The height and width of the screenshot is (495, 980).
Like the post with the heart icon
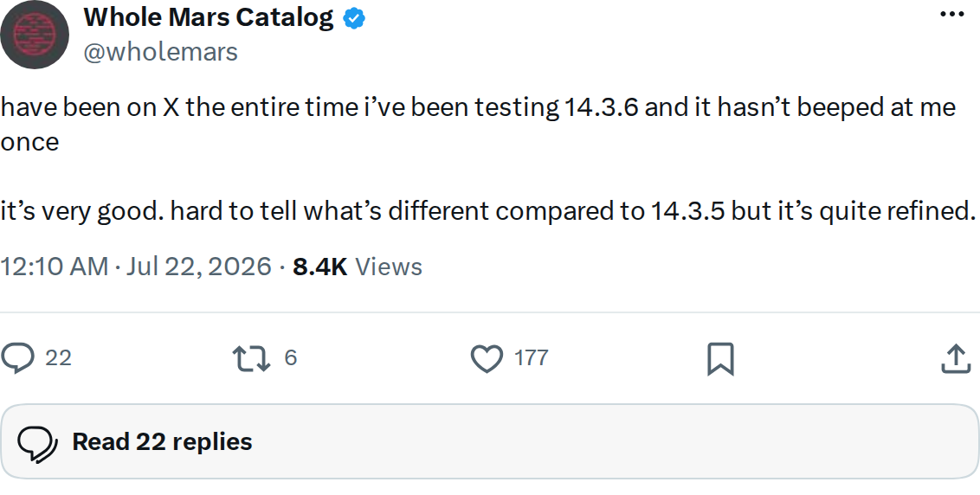coord(487,359)
